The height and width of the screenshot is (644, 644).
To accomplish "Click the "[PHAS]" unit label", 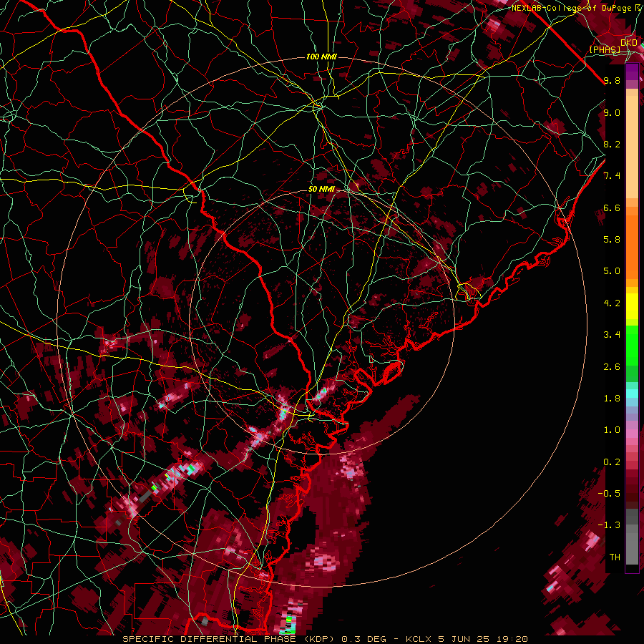I will click(605, 50).
